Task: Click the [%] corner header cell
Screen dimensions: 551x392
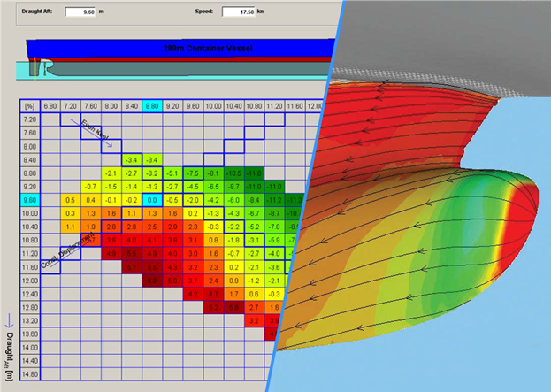Action: click(x=29, y=105)
